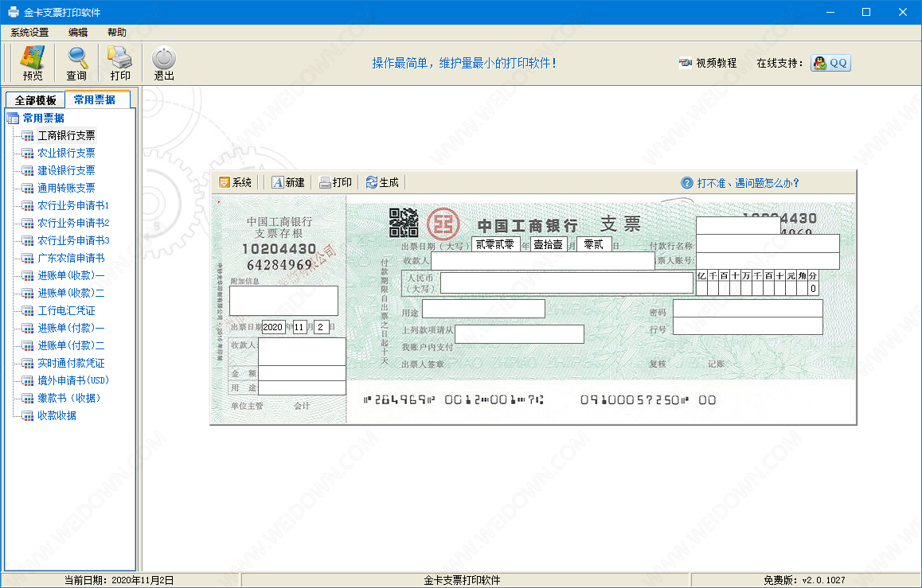This screenshot has width=922, height=588.
Task: Click the blue slogan 操作最简单，维护量最小的打印软件!
Action: [x=464, y=63]
